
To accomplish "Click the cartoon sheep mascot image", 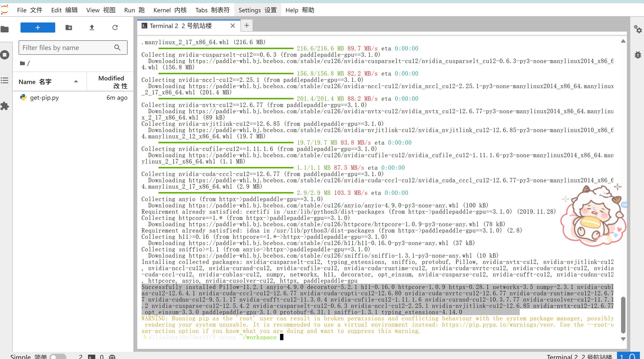I will 594,216.
